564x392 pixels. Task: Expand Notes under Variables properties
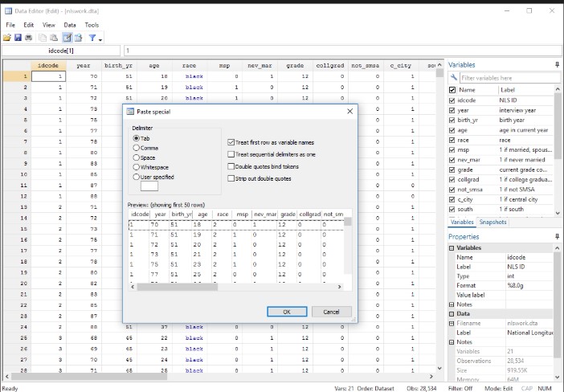click(452, 304)
